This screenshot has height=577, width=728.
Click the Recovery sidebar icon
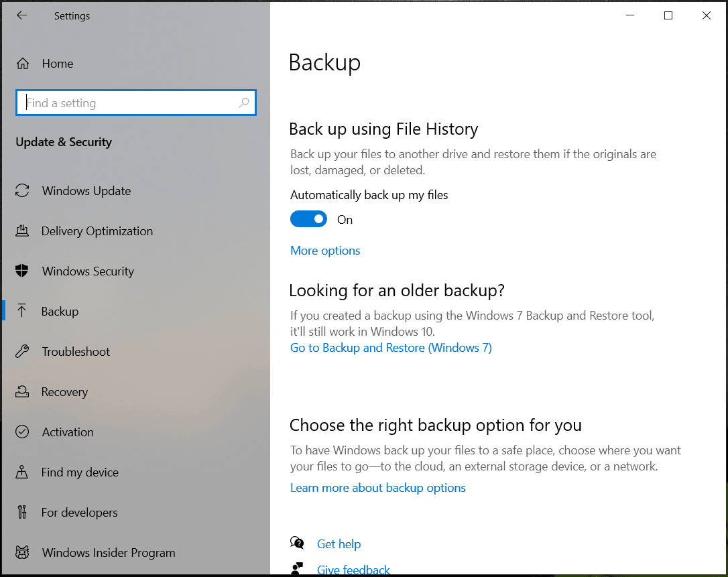pos(22,391)
